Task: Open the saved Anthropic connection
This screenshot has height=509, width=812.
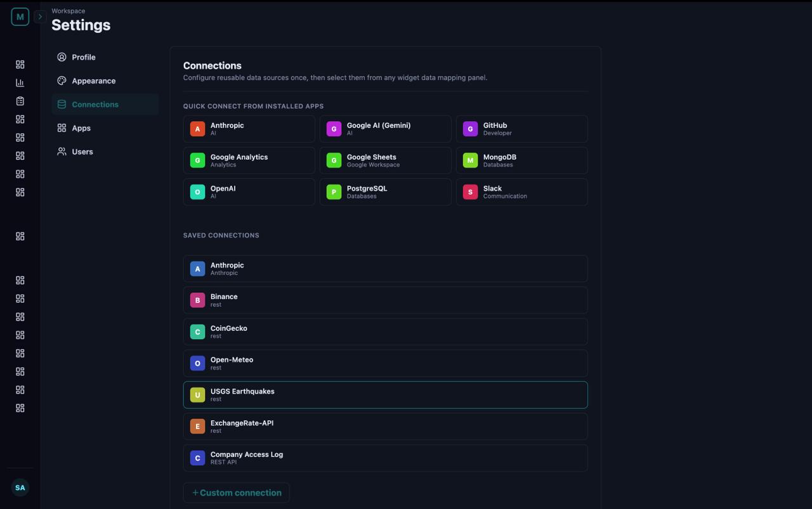Action: coord(385,269)
